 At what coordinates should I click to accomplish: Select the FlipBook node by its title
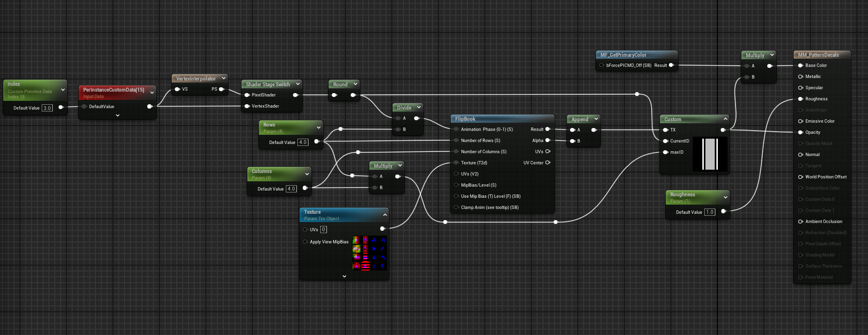pyautogui.click(x=465, y=119)
